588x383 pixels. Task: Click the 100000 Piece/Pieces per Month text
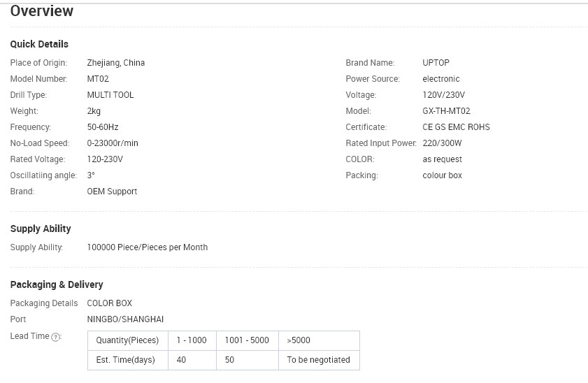click(147, 247)
